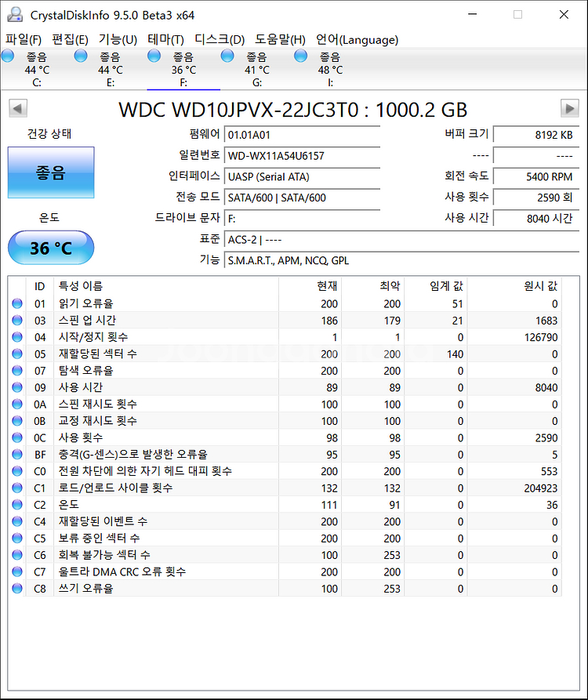Select the 읽기 오류율 attribute row
This screenshot has width=588, height=700.
point(285,303)
